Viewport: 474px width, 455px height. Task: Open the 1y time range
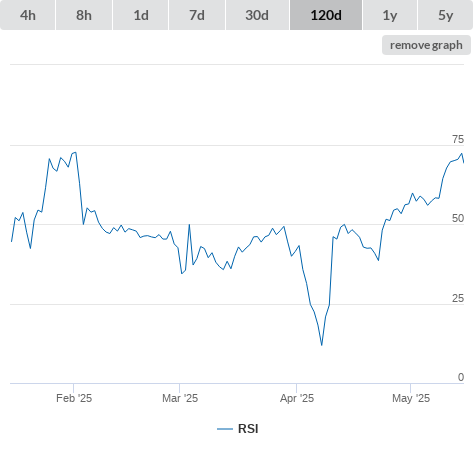pyautogui.click(x=390, y=15)
